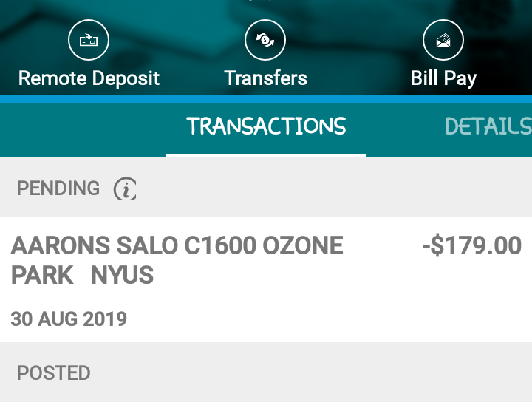
Task: Tap the Transfers circular arrows icon
Action: tap(266, 40)
